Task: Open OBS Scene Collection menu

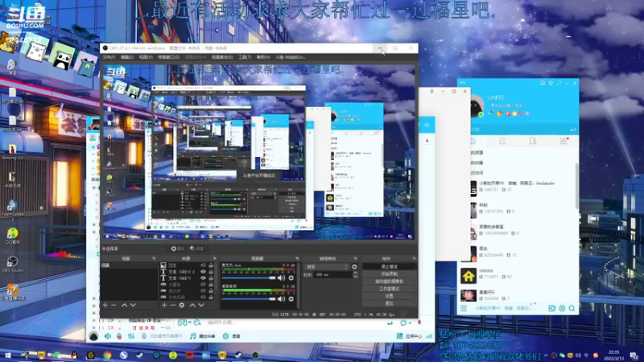Action: 222,57
